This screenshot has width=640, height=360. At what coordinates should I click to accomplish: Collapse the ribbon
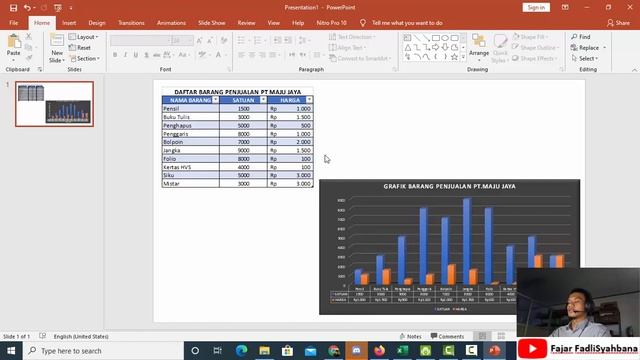pyautogui.click(x=634, y=70)
